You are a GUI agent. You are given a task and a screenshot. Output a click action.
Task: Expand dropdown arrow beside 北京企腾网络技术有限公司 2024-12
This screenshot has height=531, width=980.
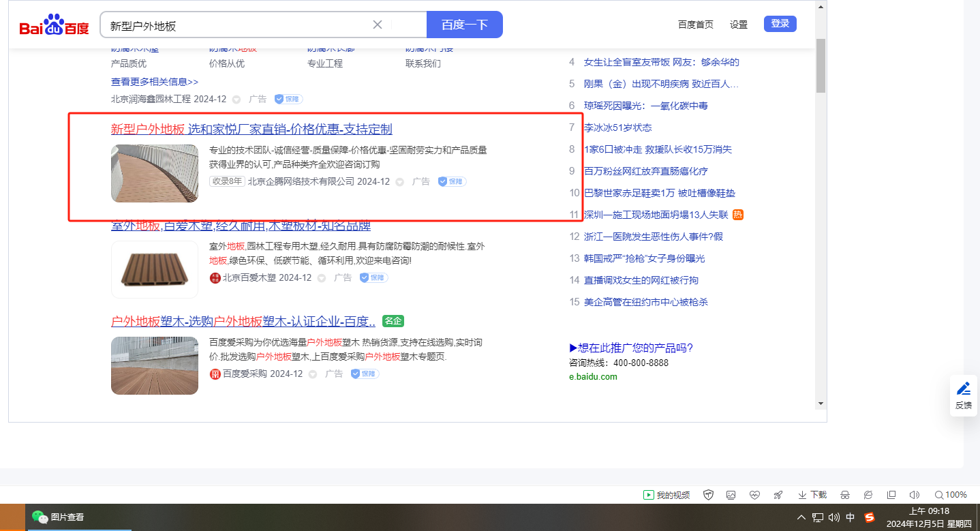[x=400, y=182]
